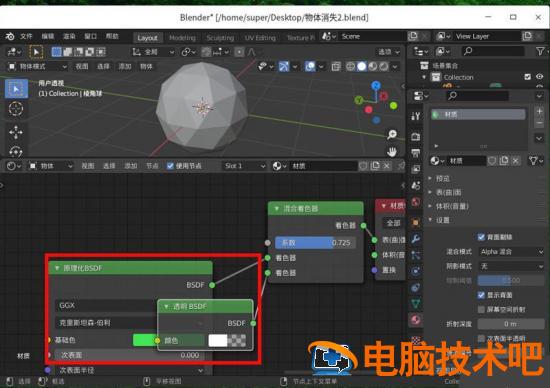Open the Material properties tab icon
Viewport: 550px width, 388px height.
pos(416,320)
